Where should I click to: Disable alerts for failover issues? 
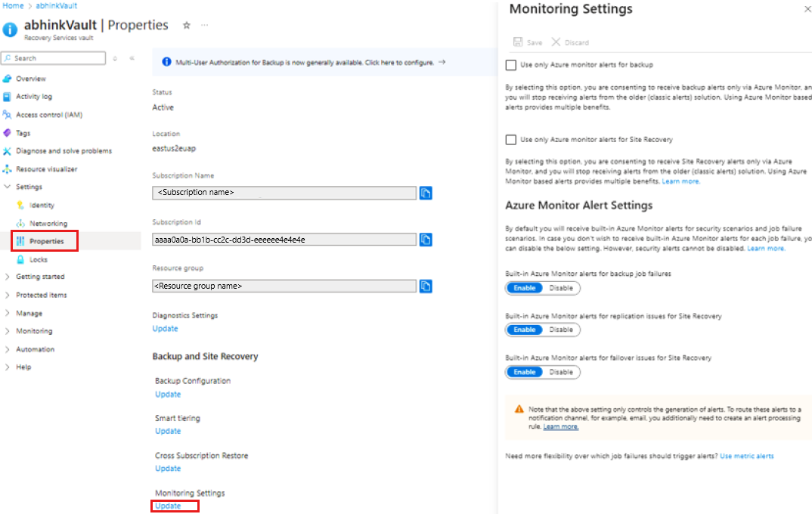coord(561,372)
